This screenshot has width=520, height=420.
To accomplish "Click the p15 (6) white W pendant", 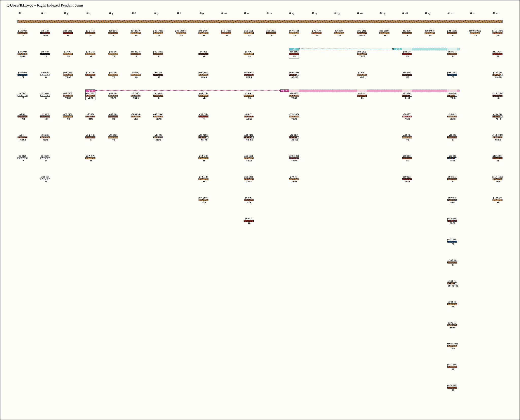I will point(45,179).
